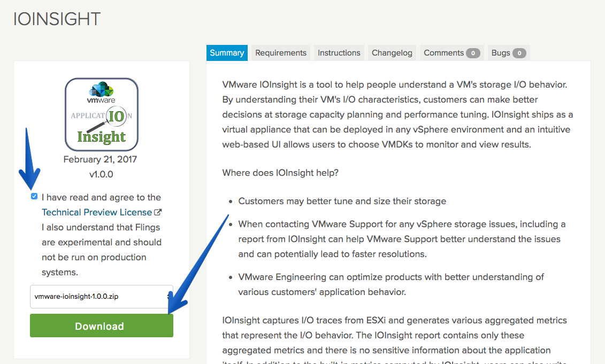Image resolution: width=605 pixels, height=364 pixels.
Task: Click the IOInsight application logo image
Action: click(102, 114)
